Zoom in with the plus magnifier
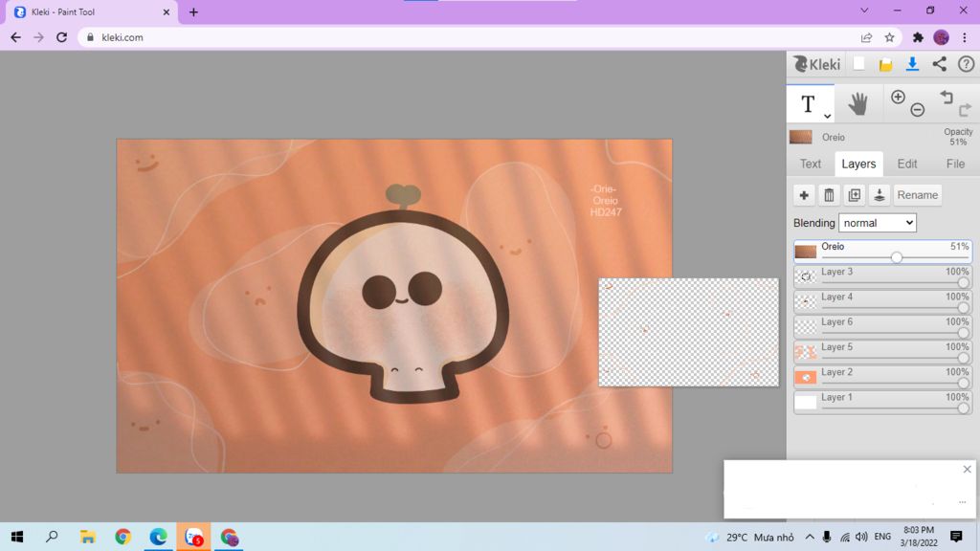The width and height of the screenshot is (980, 551). click(x=898, y=97)
